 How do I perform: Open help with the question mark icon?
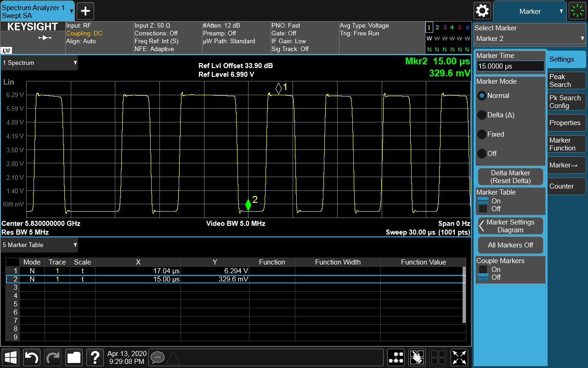pos(95,357)
